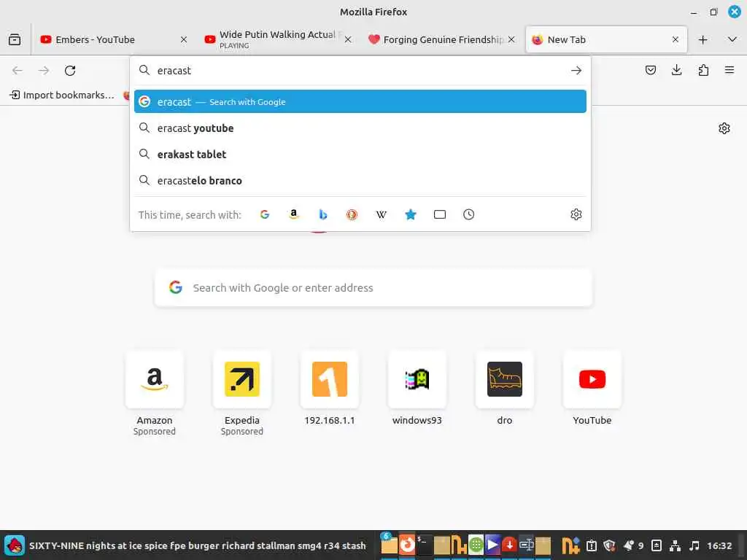Expand the list all tabs chevron

[x=732, y=39]
